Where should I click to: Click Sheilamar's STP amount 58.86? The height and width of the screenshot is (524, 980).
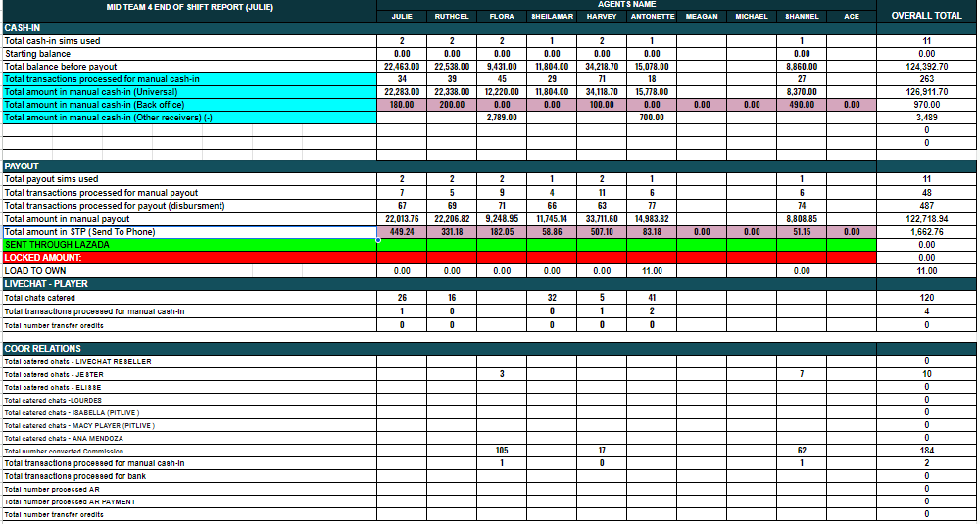[x=552, y=232]
